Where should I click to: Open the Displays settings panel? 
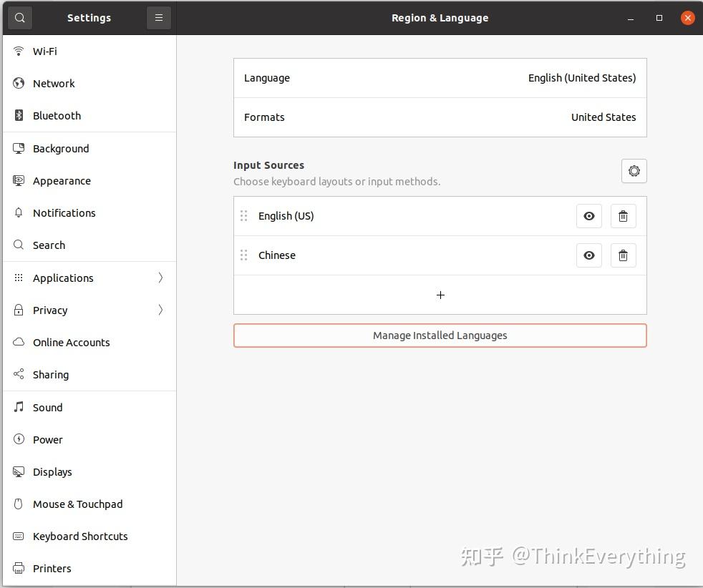click(x=52, y=472)
